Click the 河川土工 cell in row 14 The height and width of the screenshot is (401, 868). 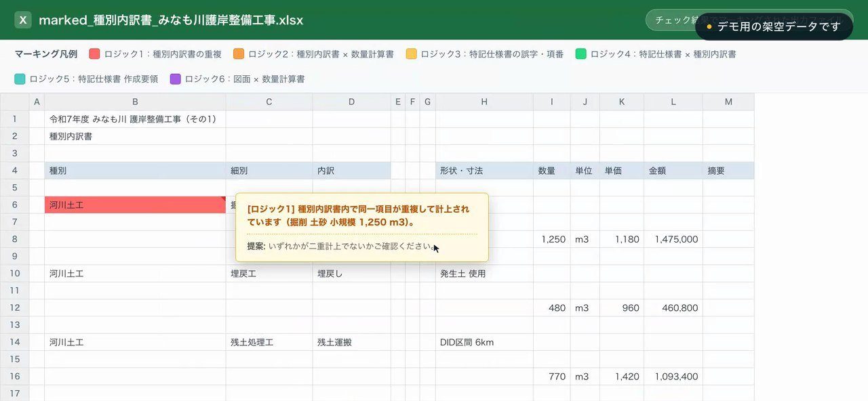135,342
